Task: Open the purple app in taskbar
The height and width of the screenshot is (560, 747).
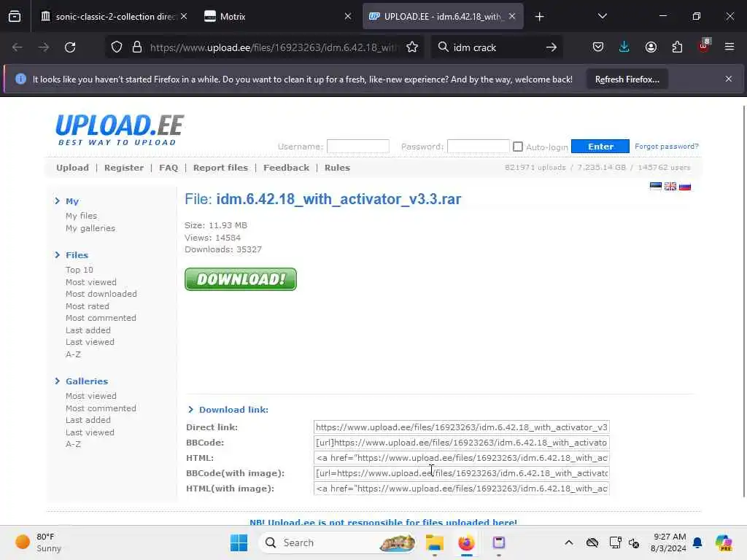Action: [499, 542]
